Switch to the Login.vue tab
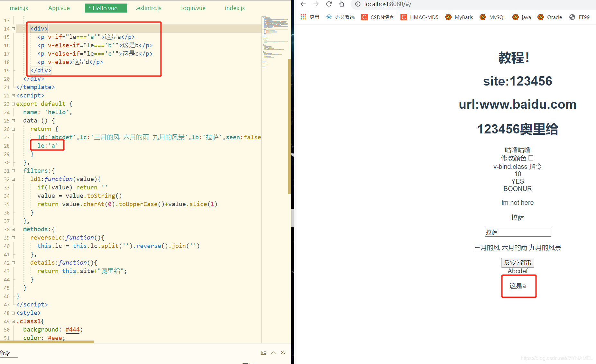 [193, 8]
